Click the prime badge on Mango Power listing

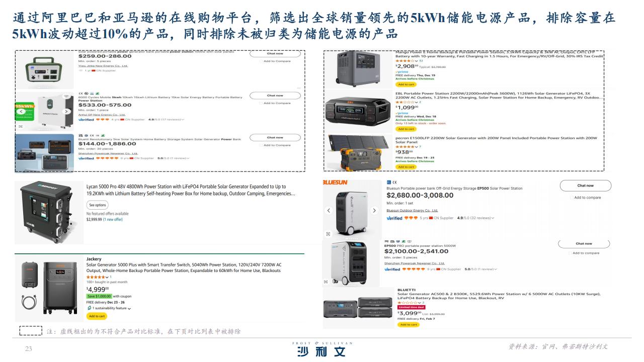402,72
